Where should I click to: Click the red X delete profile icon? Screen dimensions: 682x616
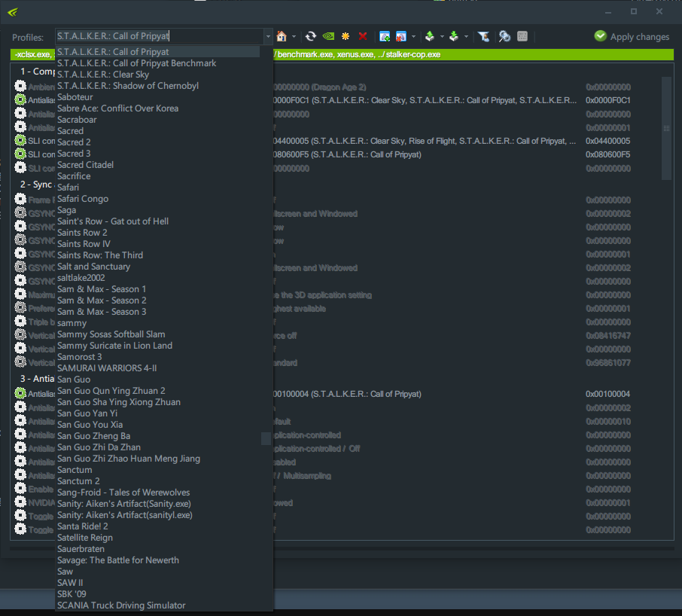pos(363,37)
